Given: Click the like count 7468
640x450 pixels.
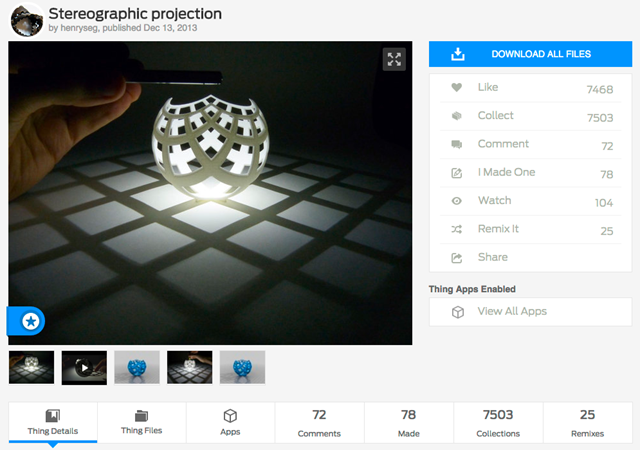Looking at the screenshot, I should (x=600, y=89).
